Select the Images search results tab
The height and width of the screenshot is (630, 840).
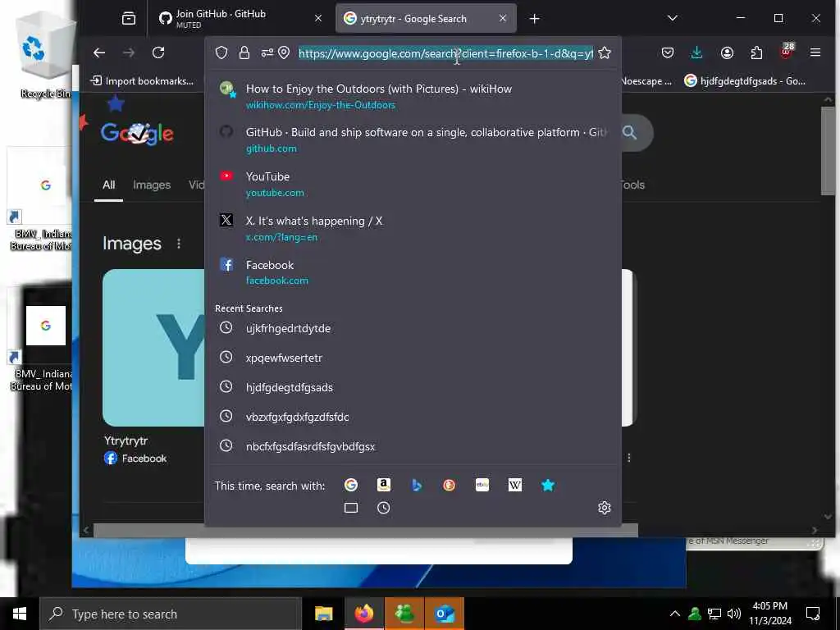click(152, 185)
